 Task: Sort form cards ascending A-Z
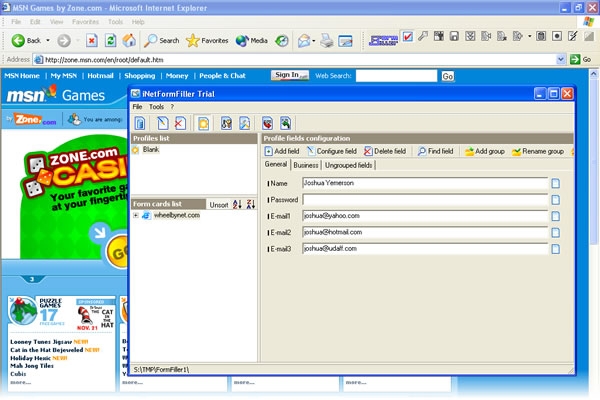point(237,204)
